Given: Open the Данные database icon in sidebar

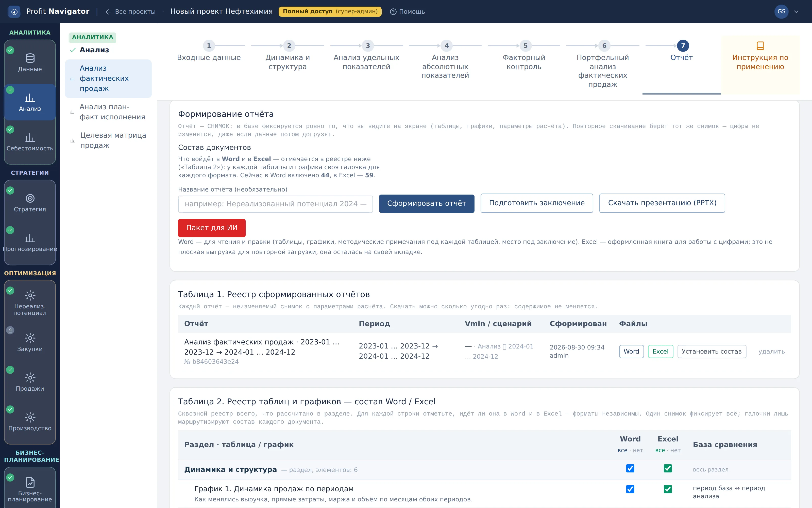Looking at the screenshot, I should coord(30,58).
